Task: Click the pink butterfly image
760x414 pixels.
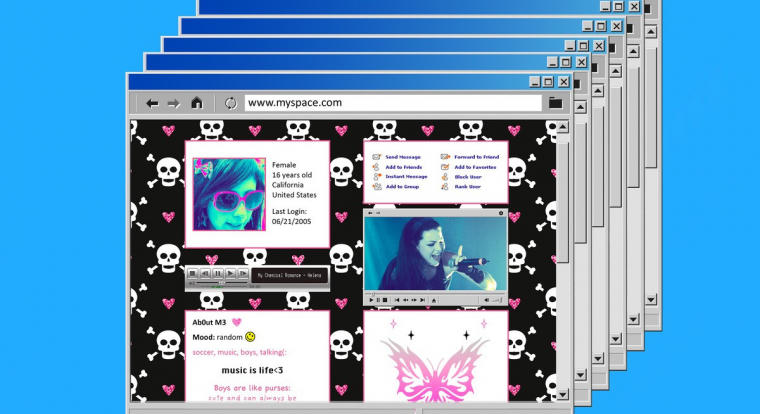Action: click(435, 368)
